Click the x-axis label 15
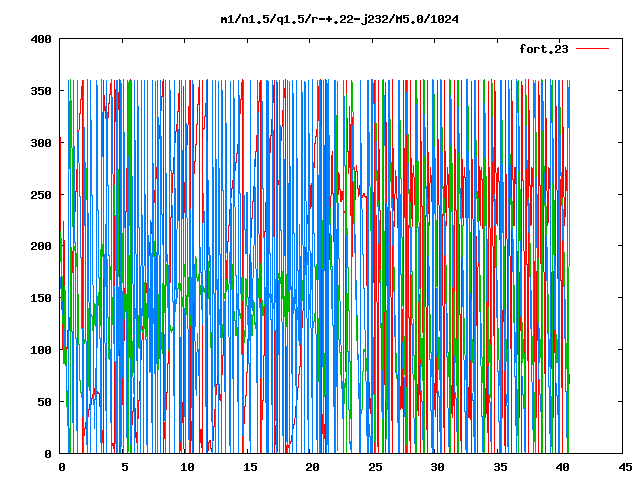The height and width of the screenshot is (480, 640). (x=250, y=467)
